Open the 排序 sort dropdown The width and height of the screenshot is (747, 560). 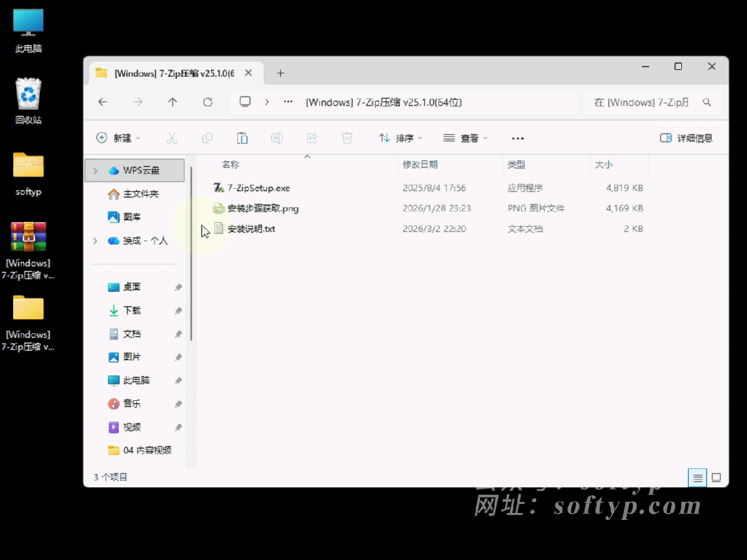click(400, 138)
